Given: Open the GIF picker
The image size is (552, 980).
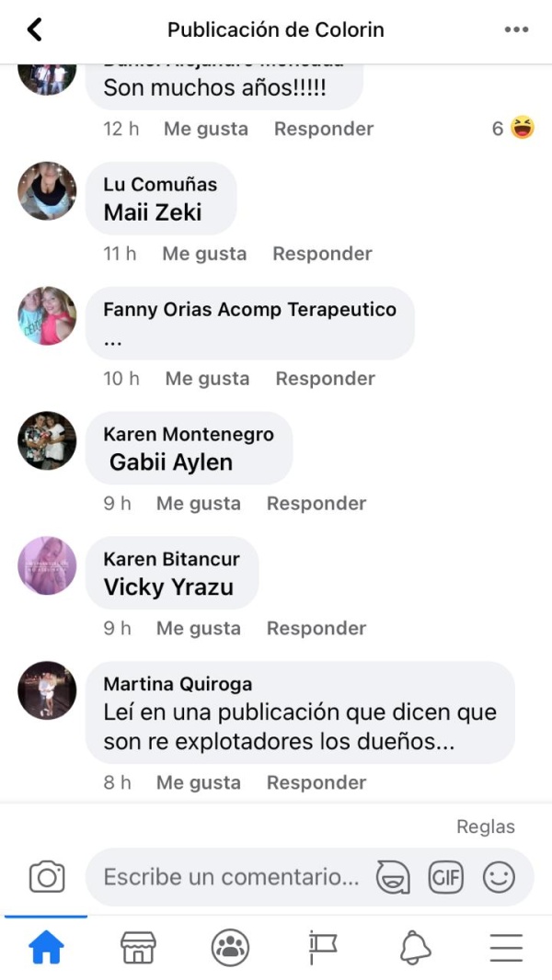Looking at the screenshot, I should tap(445, 877).
